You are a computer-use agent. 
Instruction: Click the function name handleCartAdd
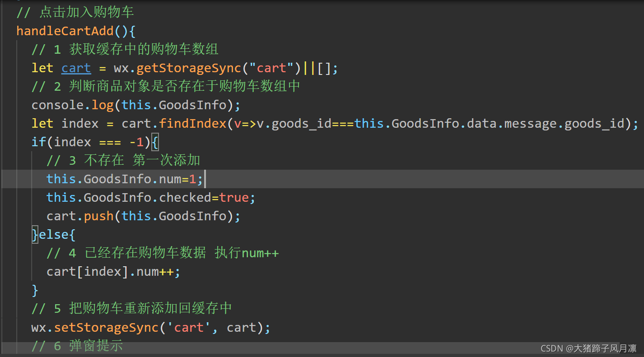[x=65, y=31]
